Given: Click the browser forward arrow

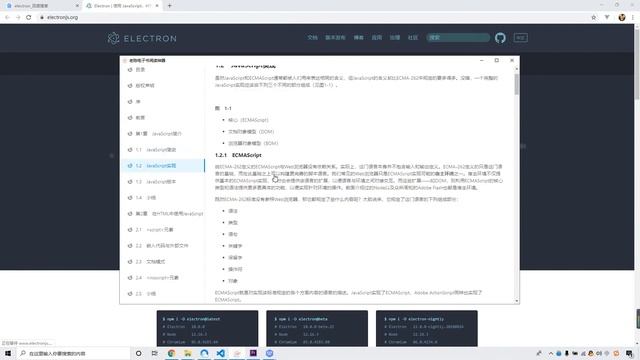Looking at the screenshot, I should point(18,17).
